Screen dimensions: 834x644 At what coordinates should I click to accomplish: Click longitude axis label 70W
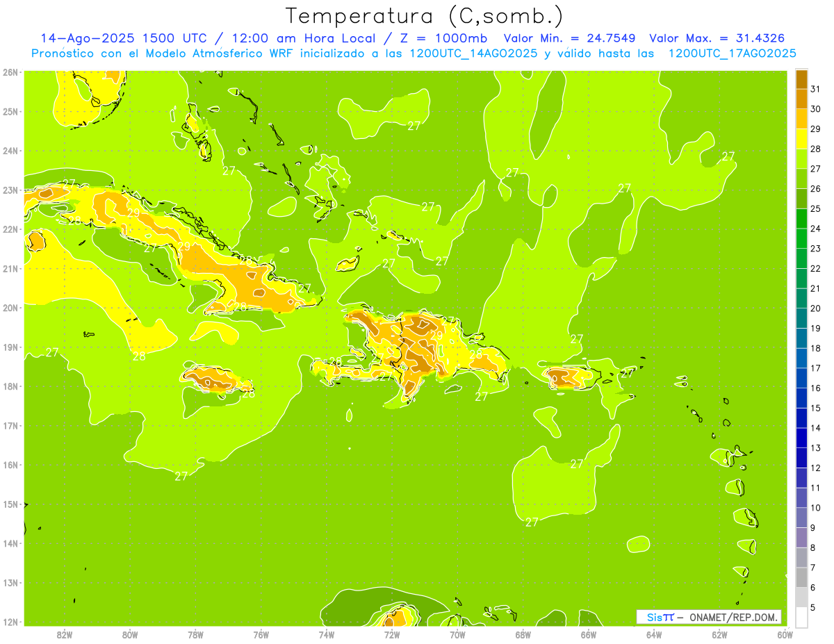(457, 634)
